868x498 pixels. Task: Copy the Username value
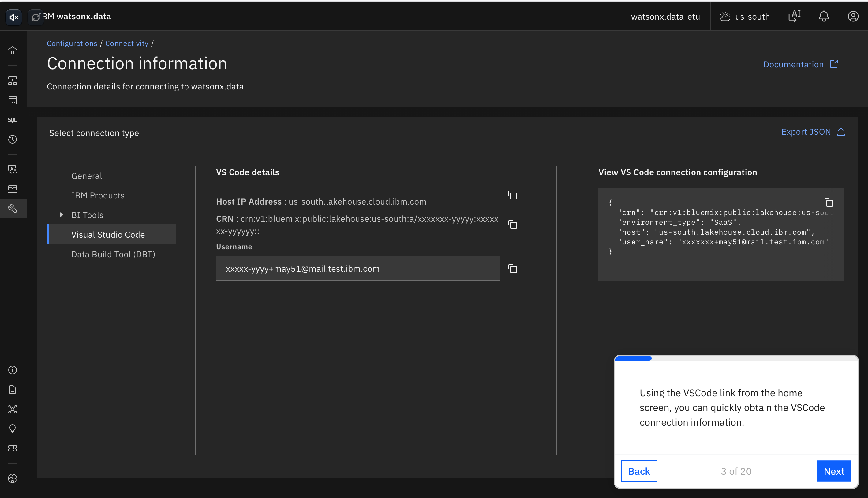pyautogui.click(x=513, y=269)
